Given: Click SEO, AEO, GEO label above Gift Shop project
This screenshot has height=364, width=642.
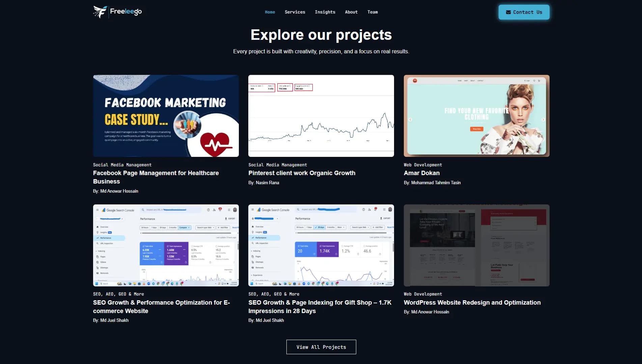Looking at the screenshot, I should [x=274, y=294].
